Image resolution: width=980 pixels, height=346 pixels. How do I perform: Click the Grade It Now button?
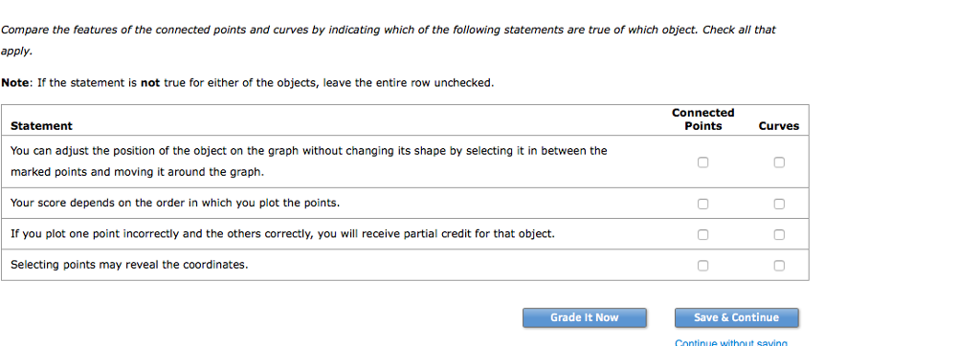[x=585, y=317]
